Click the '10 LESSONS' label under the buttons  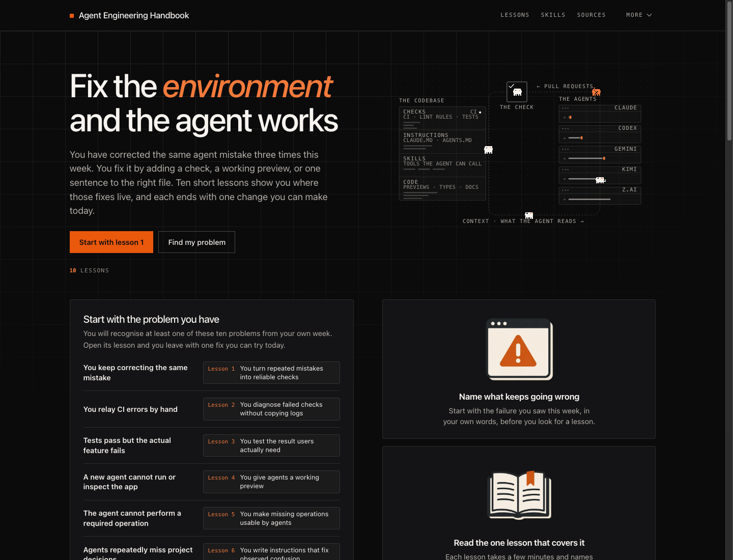[89, 270]
